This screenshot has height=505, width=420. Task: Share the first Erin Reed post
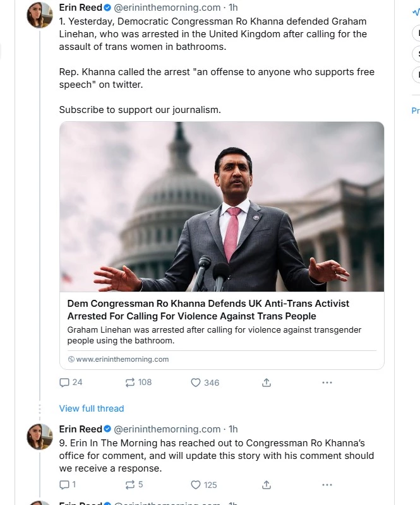pos(267,382)
